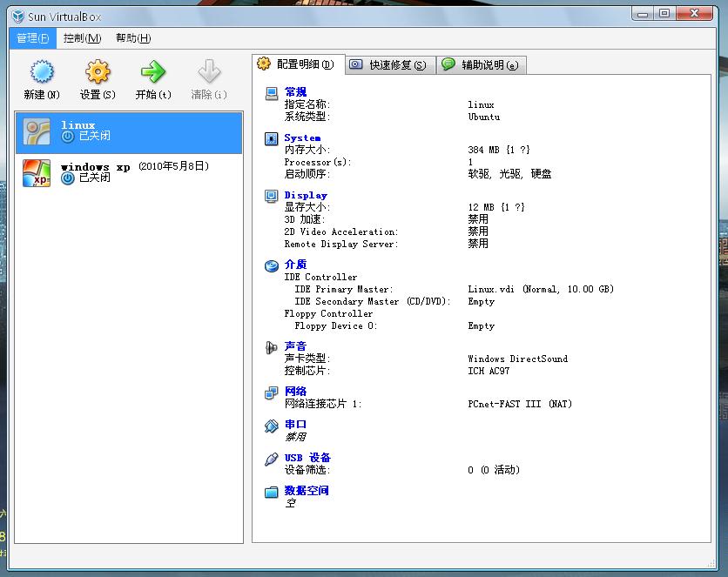Select the linux entry name
This screenshot has height=577, width=728.
tap(78, 125)
